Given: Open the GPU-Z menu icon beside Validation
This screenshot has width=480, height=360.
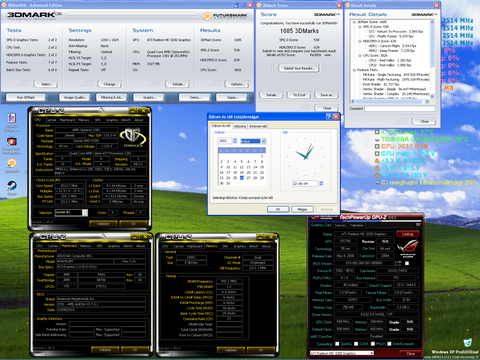Looking at the screenshot, I should 418,225.
